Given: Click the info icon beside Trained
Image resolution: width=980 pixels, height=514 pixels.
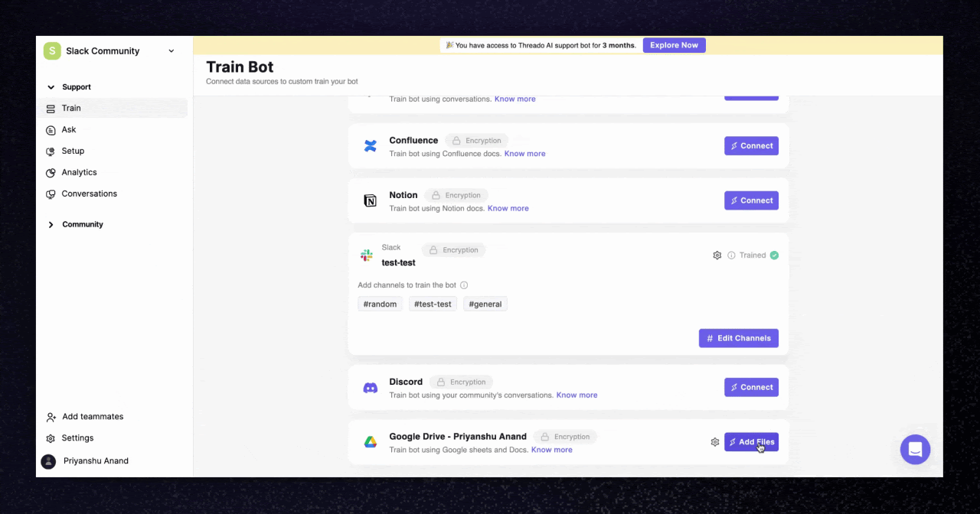Looking at the screenshot, I should coord(731,255).
